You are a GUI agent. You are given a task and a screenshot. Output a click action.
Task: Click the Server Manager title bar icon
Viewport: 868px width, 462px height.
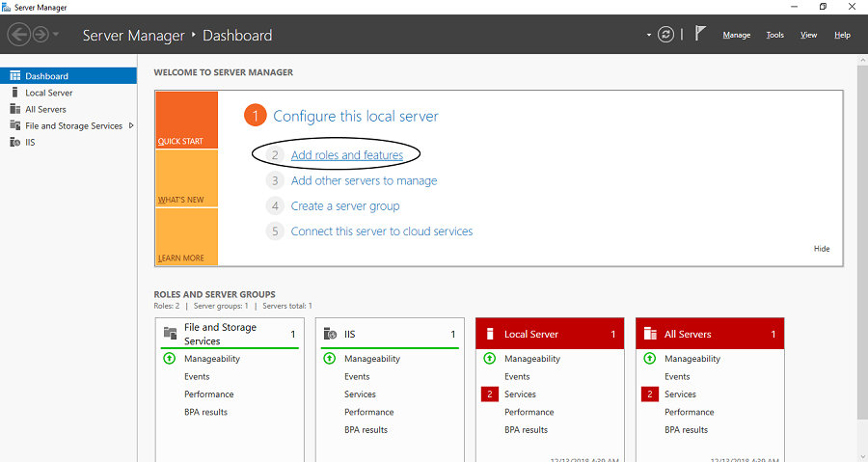click(x=6, y=7)
